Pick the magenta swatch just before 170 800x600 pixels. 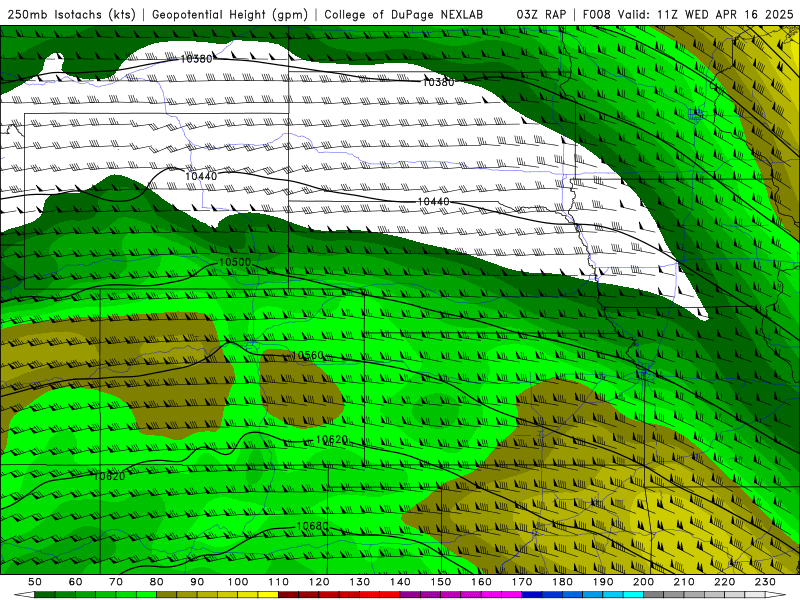point(512,595)
